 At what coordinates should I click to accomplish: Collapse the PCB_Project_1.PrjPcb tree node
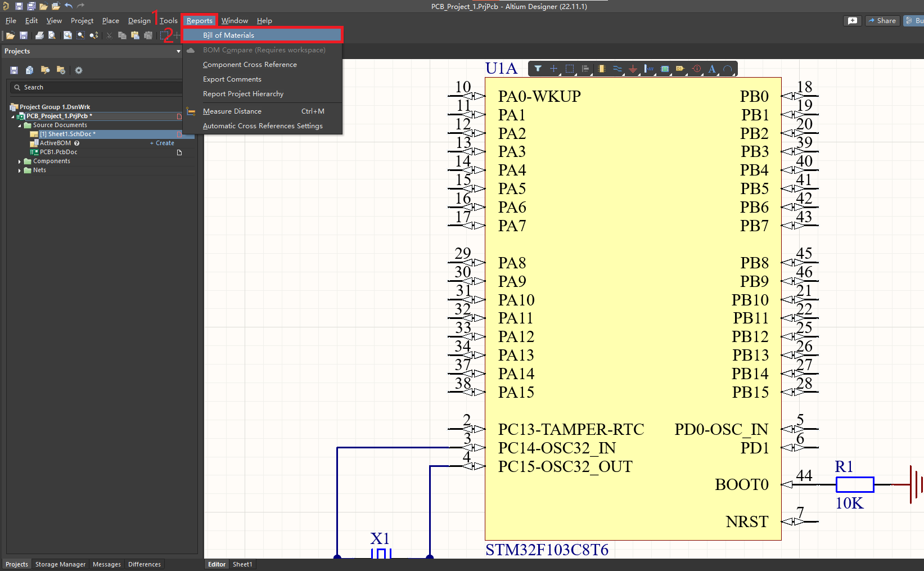pyautogui.click(x=13, y=116)
